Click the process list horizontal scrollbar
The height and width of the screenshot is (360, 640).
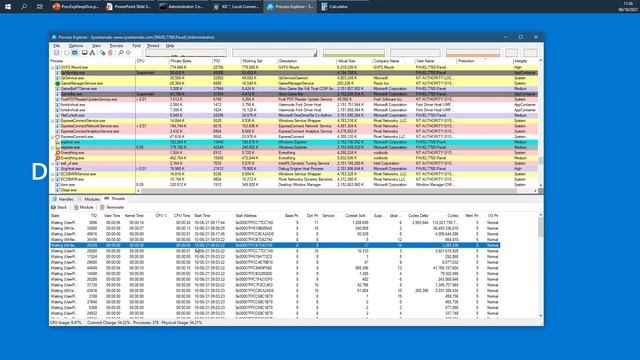[x=337, y=191]
